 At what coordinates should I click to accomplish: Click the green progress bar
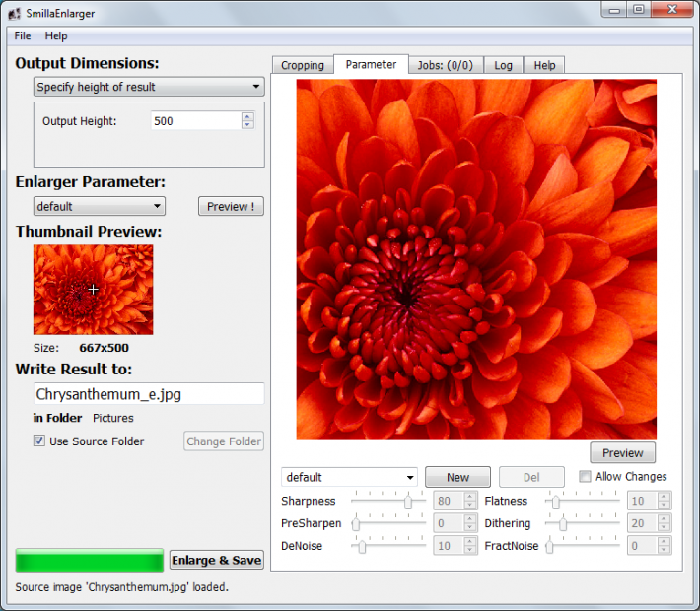[x=90, y=560]
